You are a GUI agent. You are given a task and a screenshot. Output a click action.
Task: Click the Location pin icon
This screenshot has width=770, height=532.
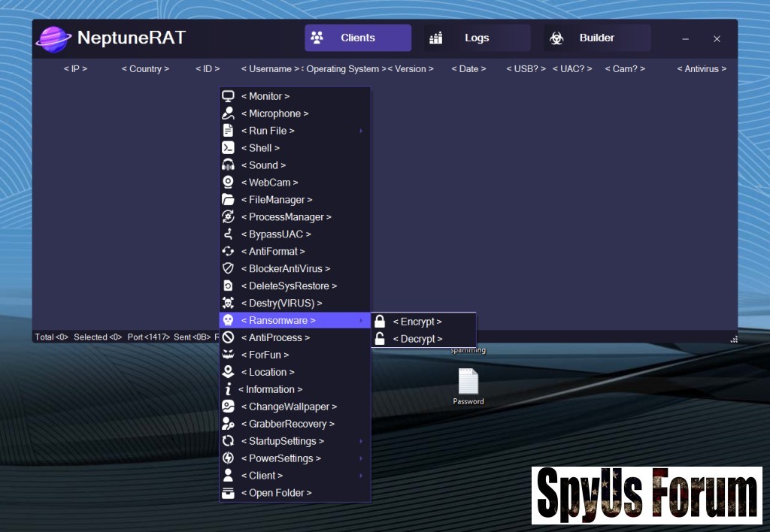(x=228, y=372)
